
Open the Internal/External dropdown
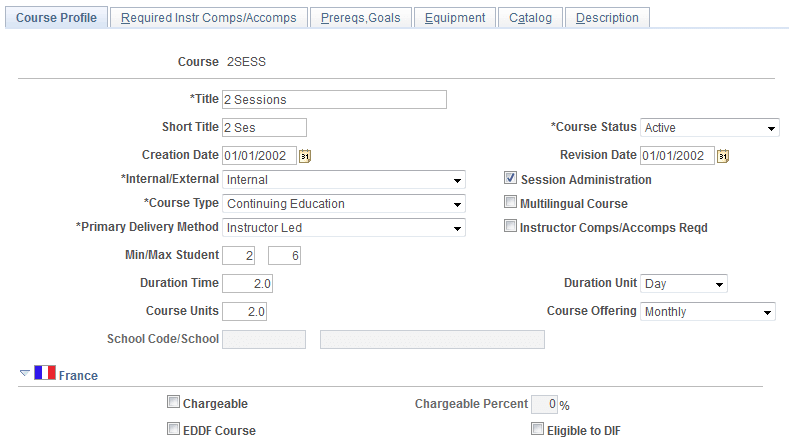click(x=344, y=180)
